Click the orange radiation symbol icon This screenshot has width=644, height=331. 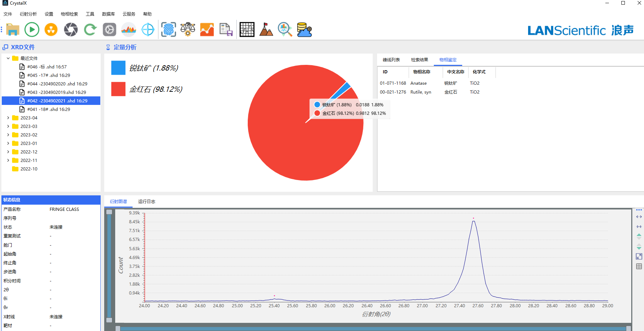click(x=51, y=30)
